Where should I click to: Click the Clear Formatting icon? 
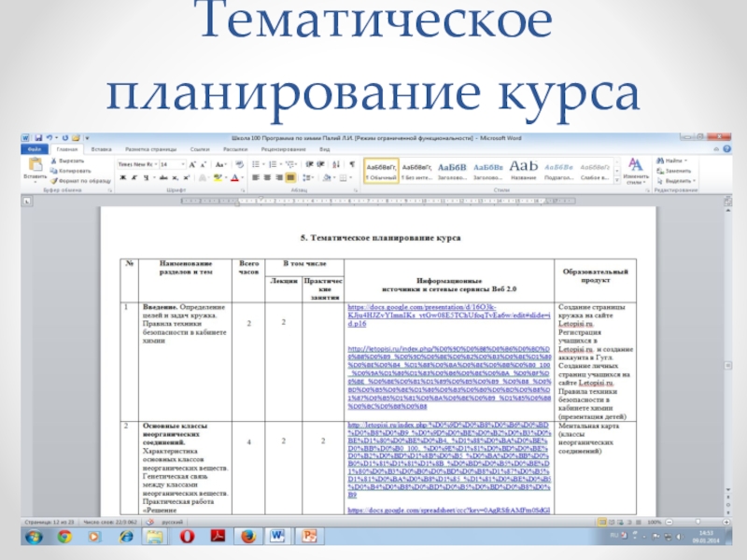[x=240, y=165]
